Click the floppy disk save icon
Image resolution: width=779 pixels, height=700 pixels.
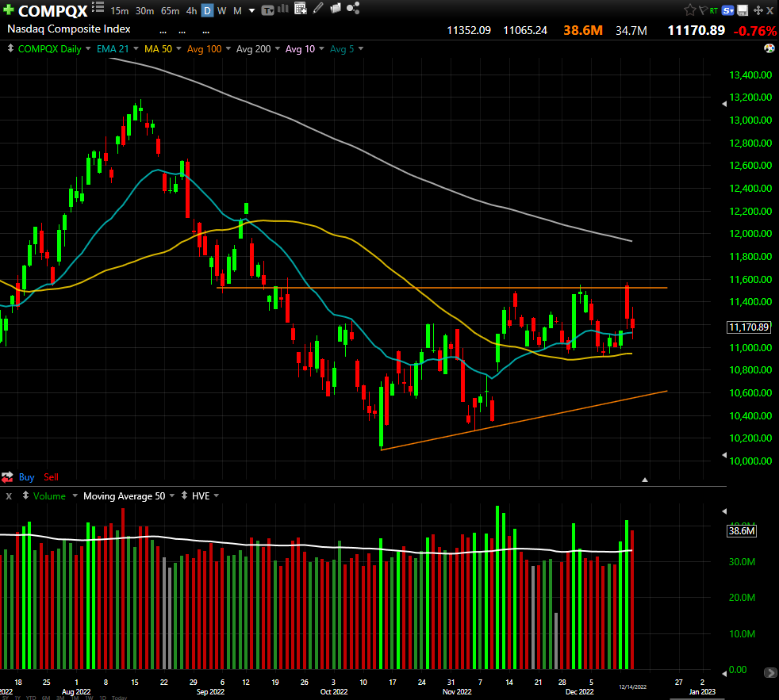[743, 10]
